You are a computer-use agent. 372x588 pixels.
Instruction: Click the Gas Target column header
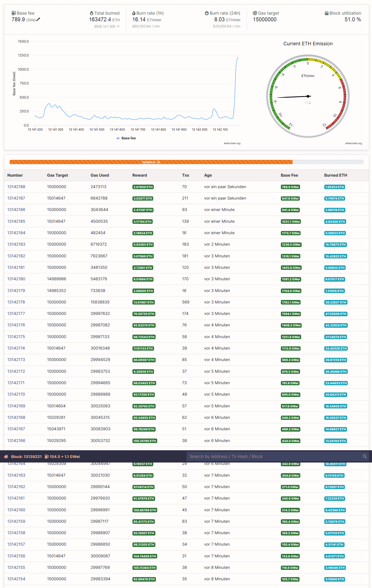click(x=58, y=175)
